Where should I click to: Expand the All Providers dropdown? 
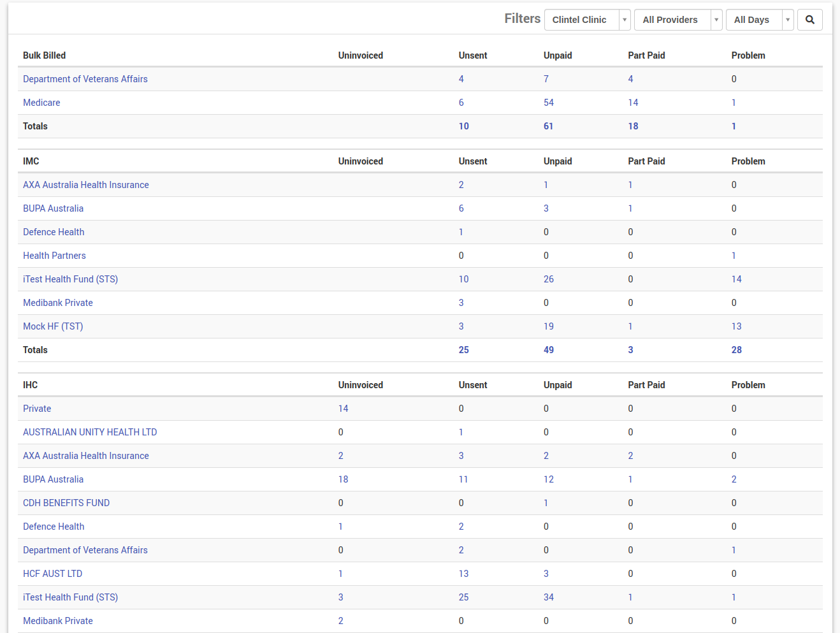678,20
